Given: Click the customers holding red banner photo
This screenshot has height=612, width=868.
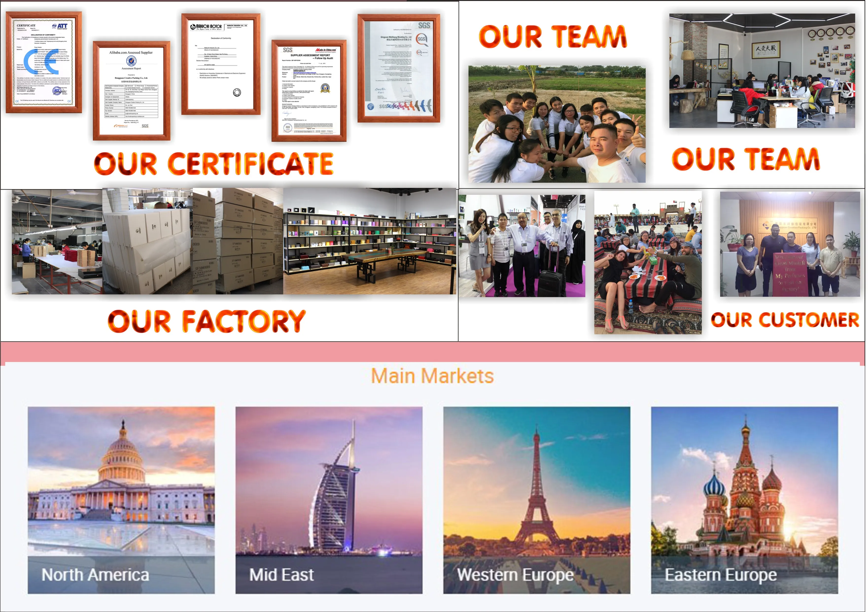Looking at the screenshot, I should [x=791, y=244].
